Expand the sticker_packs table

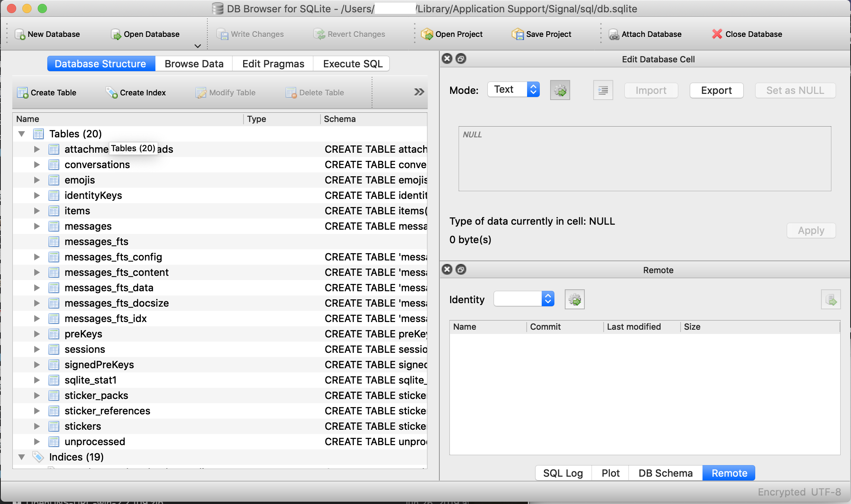click(37, 396)
